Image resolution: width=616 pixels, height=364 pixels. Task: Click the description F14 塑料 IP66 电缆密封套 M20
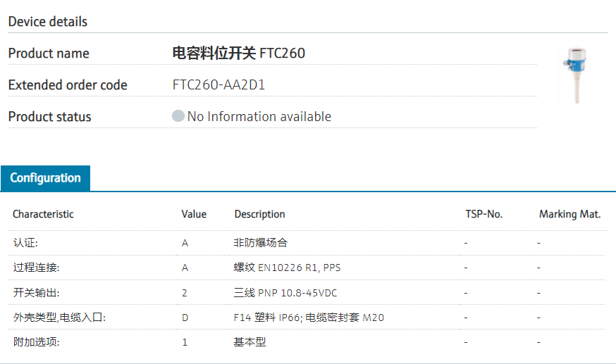click(309, 318)
